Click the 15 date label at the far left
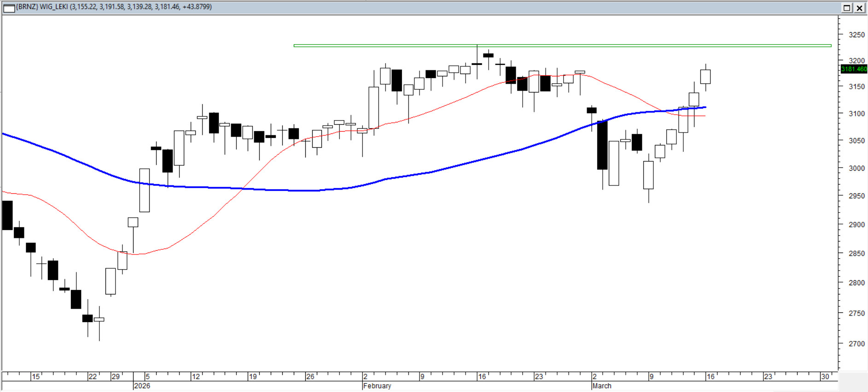Screen dimensions: 868x392 tap(35, 376)
